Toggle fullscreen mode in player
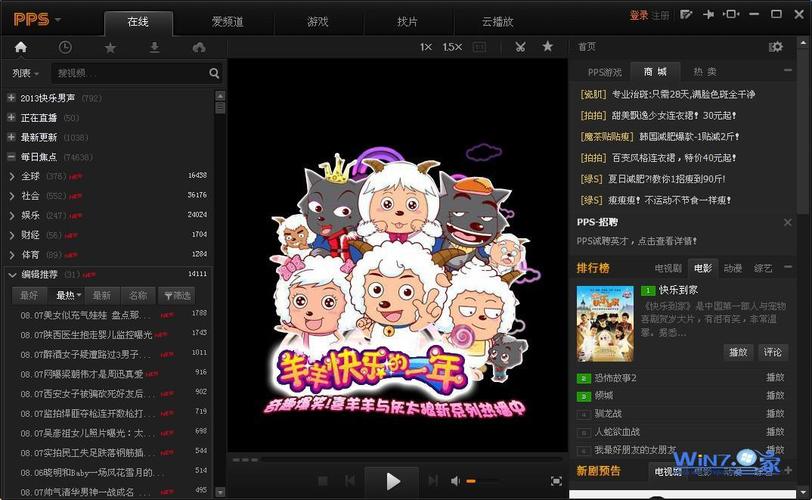Viewport: 812px width, 500px height. (557, 482)
